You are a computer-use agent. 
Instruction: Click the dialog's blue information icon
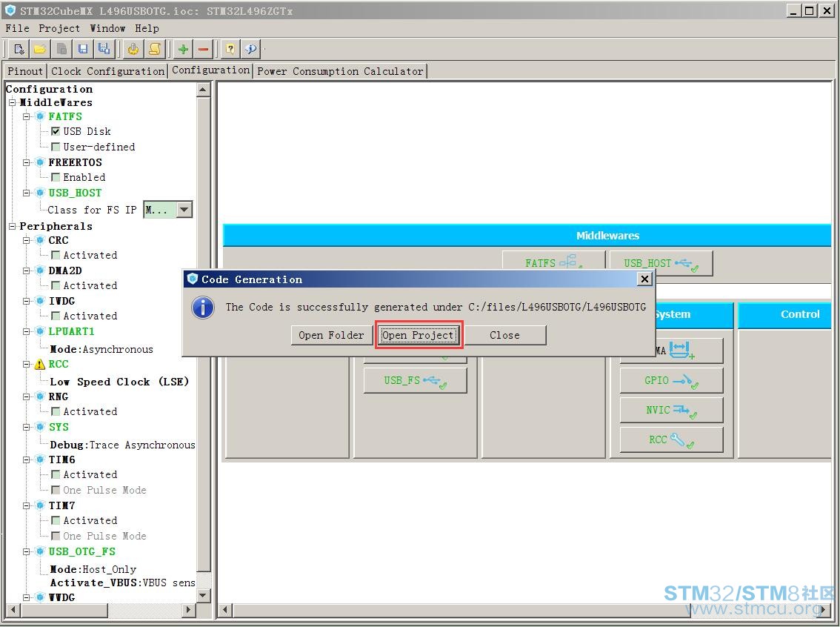coord(203,308)
